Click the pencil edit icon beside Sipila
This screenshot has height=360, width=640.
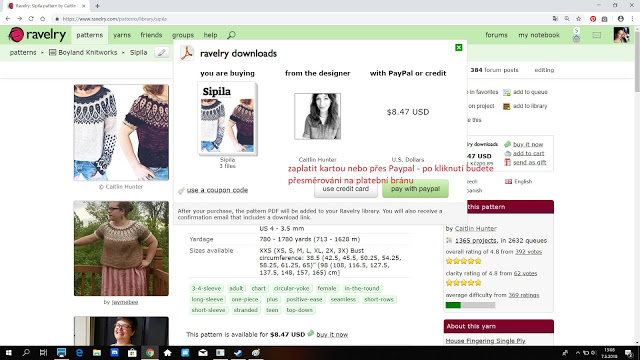[x=162, y=53]
